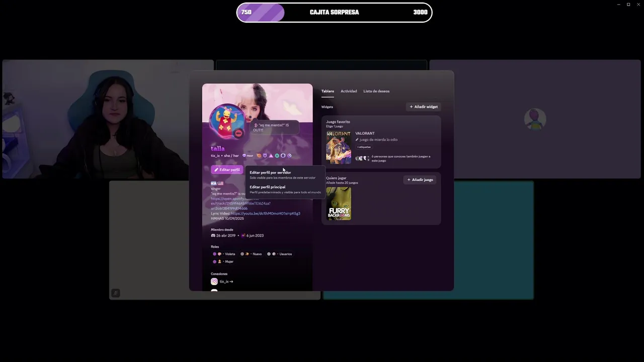Click the Violeta role chip

[x=224, y=254]
